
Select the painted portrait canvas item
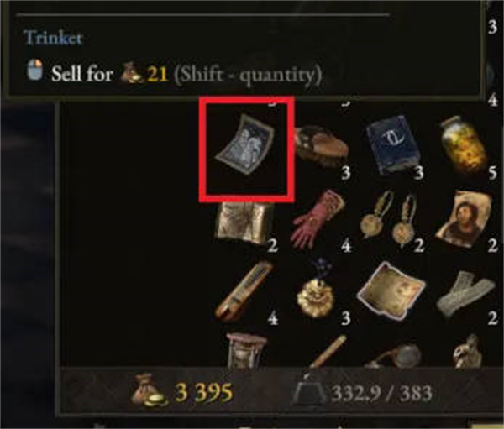[465, 219]
